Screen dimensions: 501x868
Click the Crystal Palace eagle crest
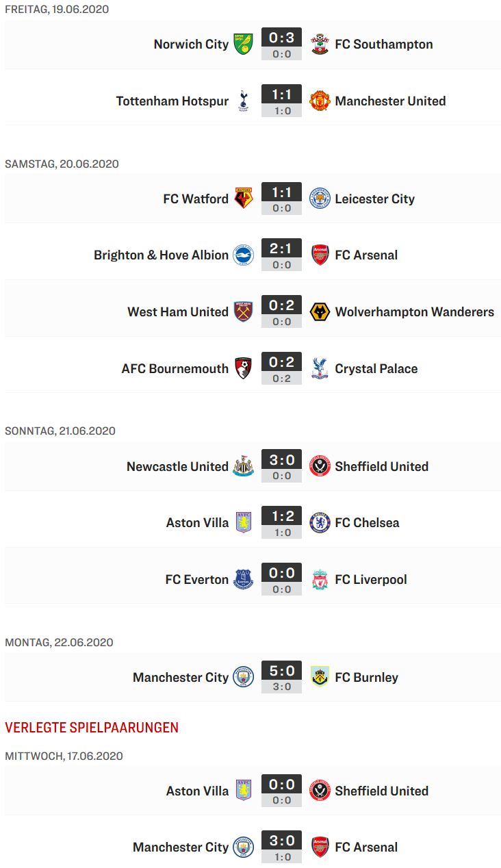[x=320, y=369]
